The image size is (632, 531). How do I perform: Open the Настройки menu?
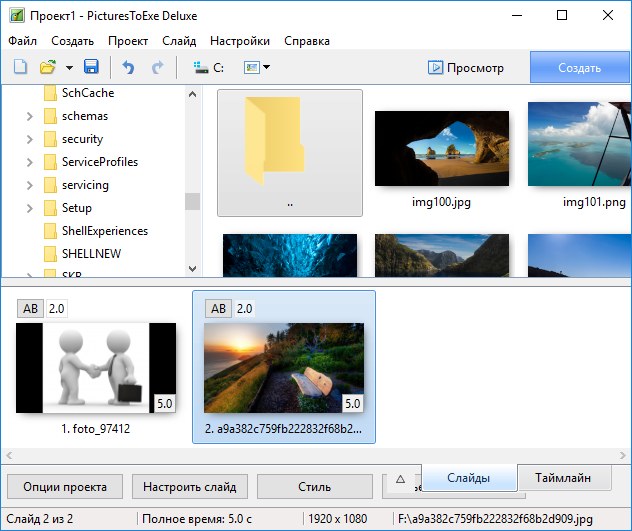[240, 41]
